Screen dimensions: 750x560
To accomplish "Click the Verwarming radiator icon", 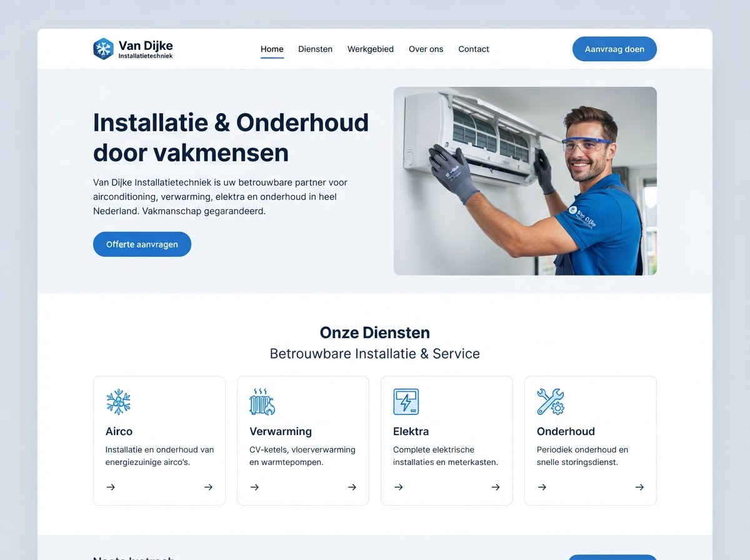I will click(x=262, y=402).
